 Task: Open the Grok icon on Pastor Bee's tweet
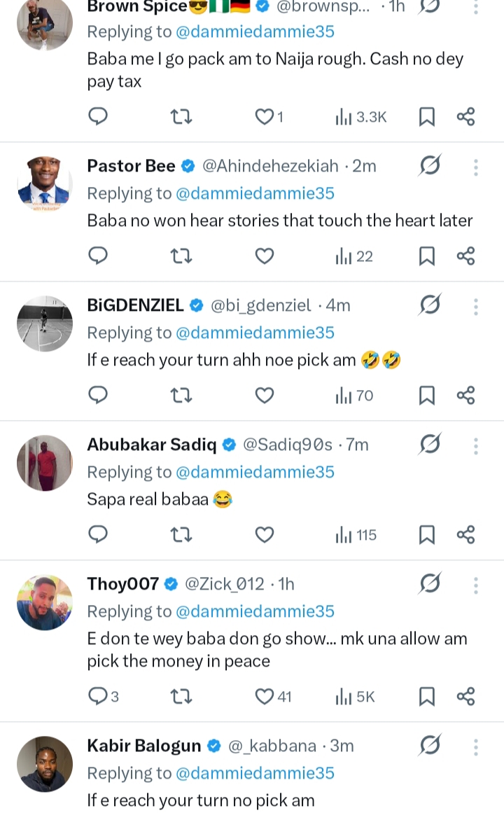click(x=430, y=166)
